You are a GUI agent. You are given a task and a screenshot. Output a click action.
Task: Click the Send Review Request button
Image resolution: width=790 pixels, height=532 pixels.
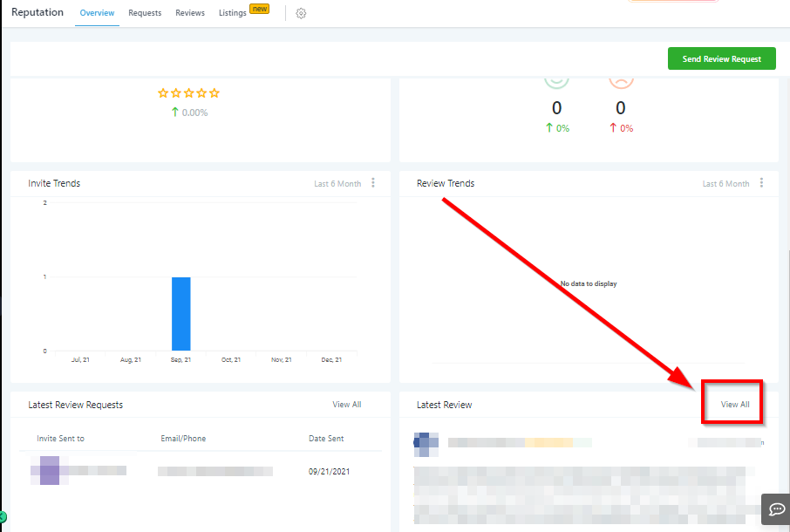coord(721,59)
